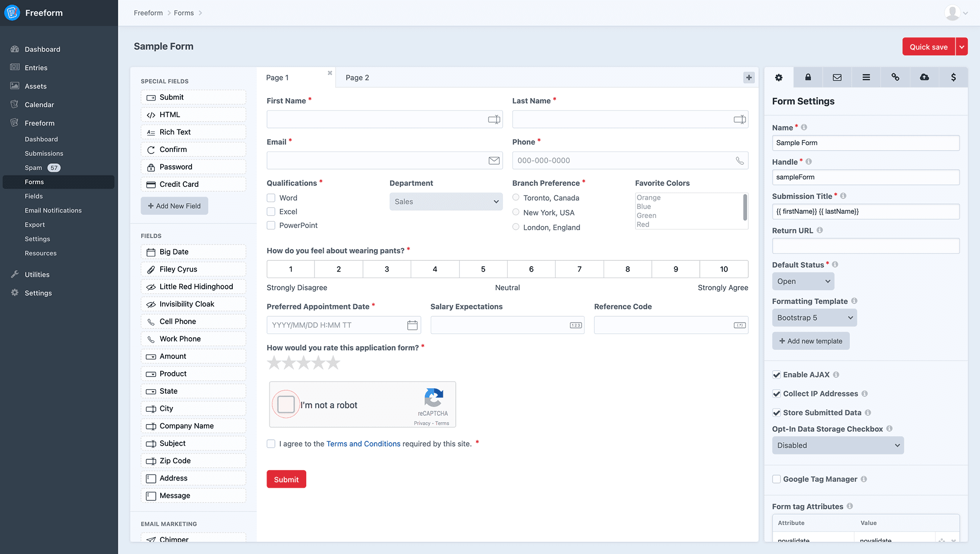
Task: Open the lock icon settings tab
Action: click(x=808, y=77)
